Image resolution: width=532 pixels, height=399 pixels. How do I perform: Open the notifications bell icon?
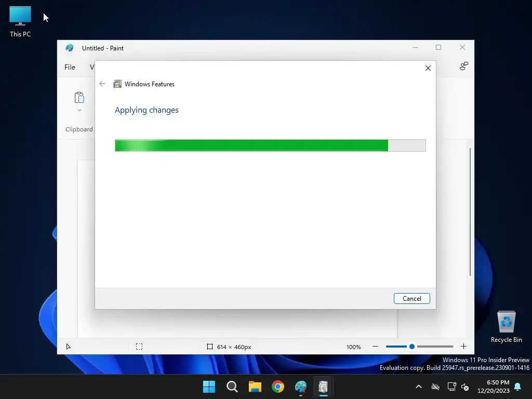(x=518, y=387)
